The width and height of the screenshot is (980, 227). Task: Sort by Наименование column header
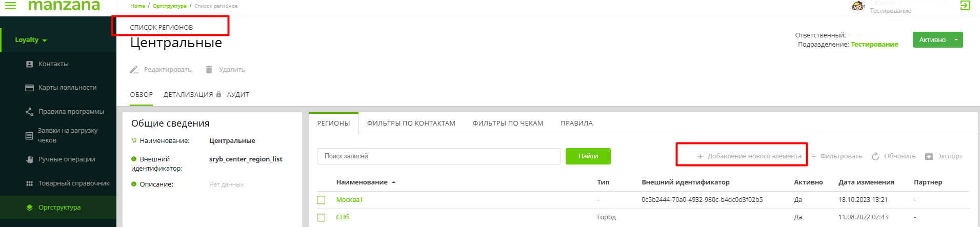362,182
